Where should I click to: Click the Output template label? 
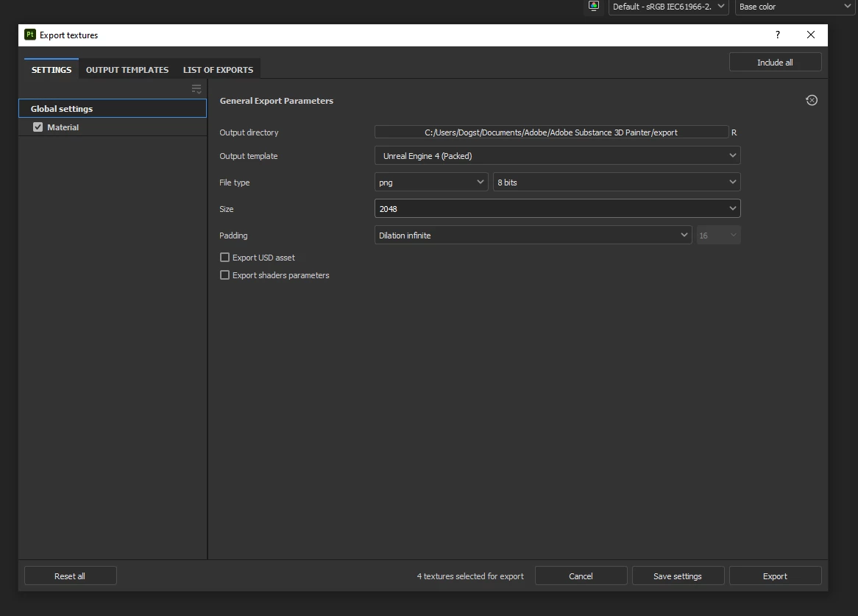coord(249,156)
